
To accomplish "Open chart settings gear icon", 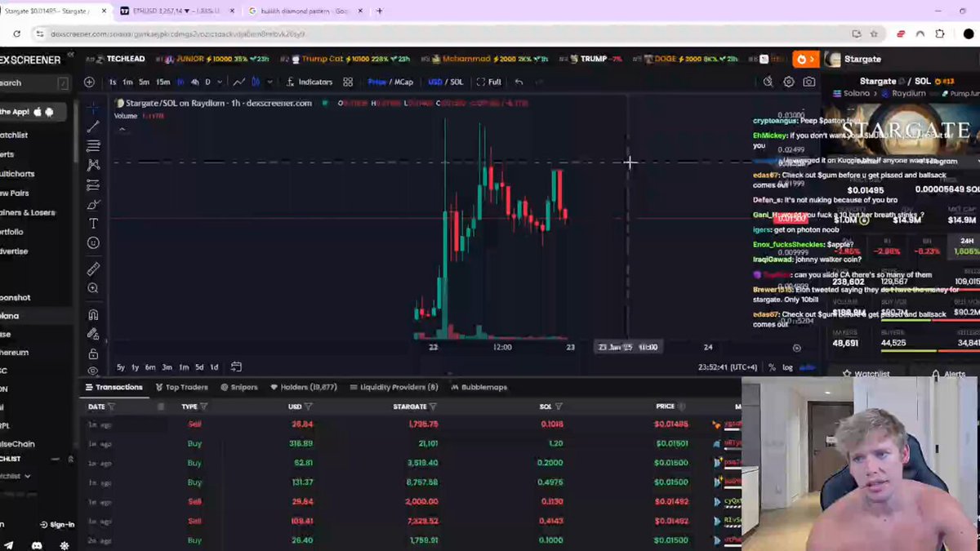I will point(789,82).
